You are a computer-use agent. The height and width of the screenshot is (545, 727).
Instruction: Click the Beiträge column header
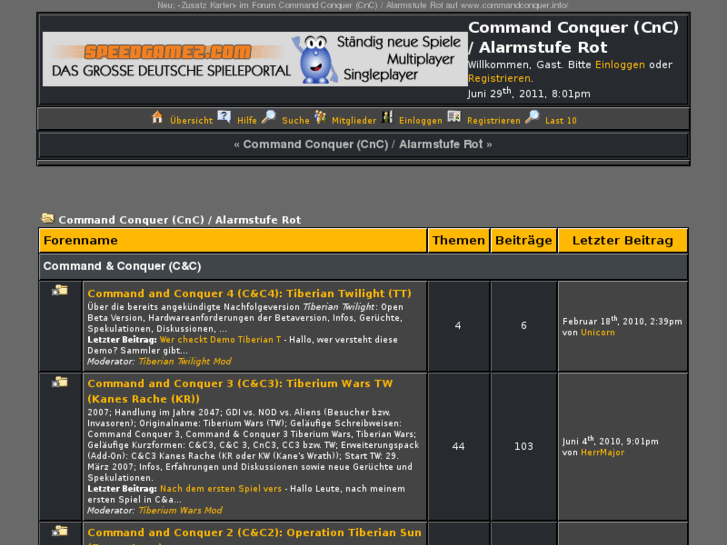(523, 240)
